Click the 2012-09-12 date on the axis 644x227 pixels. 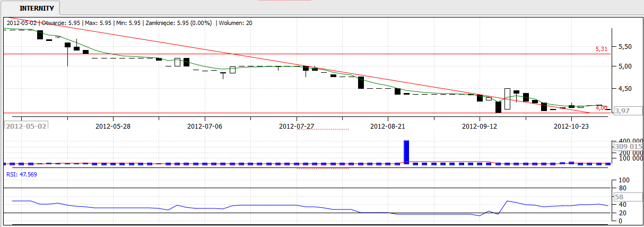[x=480, y=127]
